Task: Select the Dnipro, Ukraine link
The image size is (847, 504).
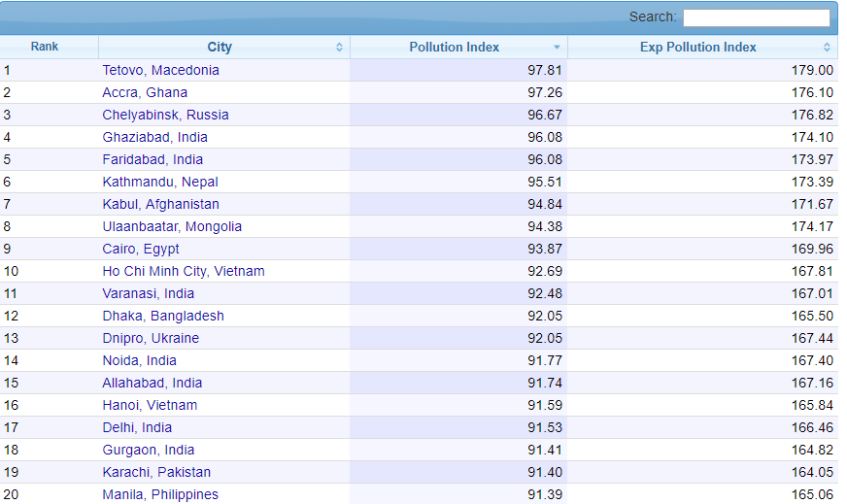Action: click(151, 338)
